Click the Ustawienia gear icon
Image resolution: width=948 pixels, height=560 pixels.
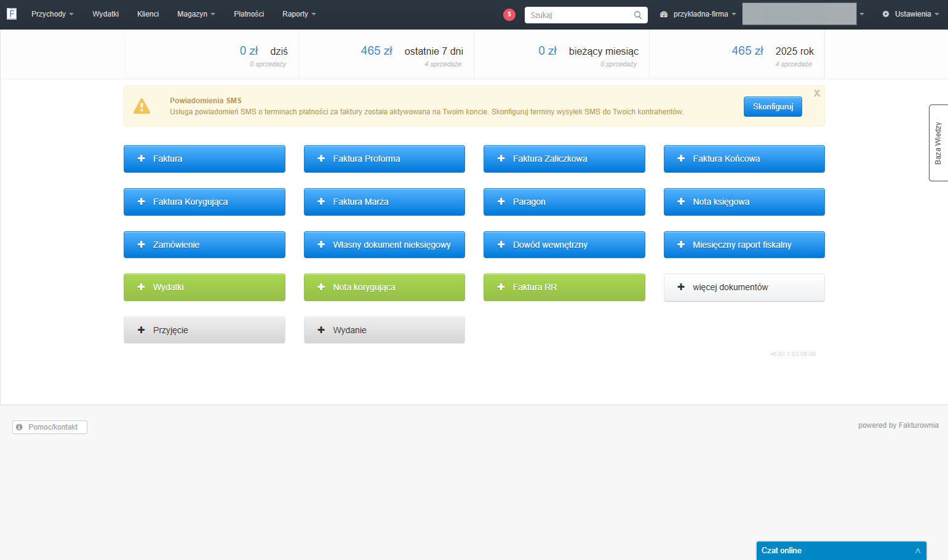[x=886, y=14]
